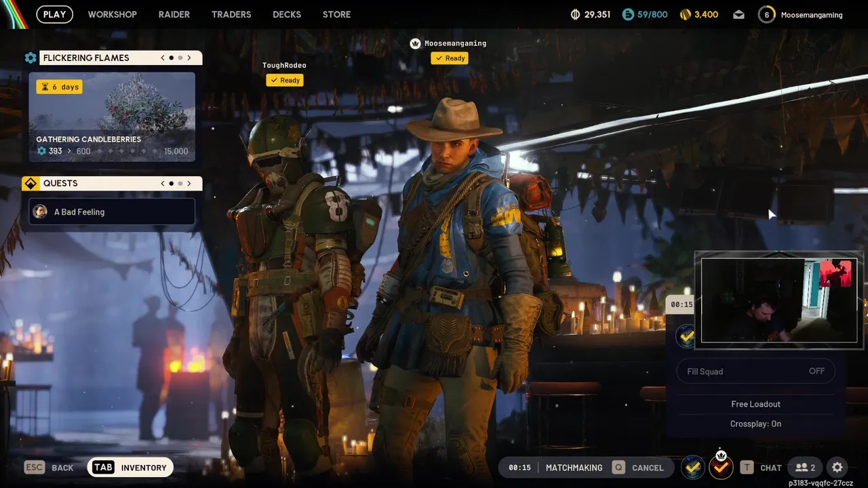Open the Moosemangaming profile name
This screenshot has width=868, height=488.
point(812,14)
